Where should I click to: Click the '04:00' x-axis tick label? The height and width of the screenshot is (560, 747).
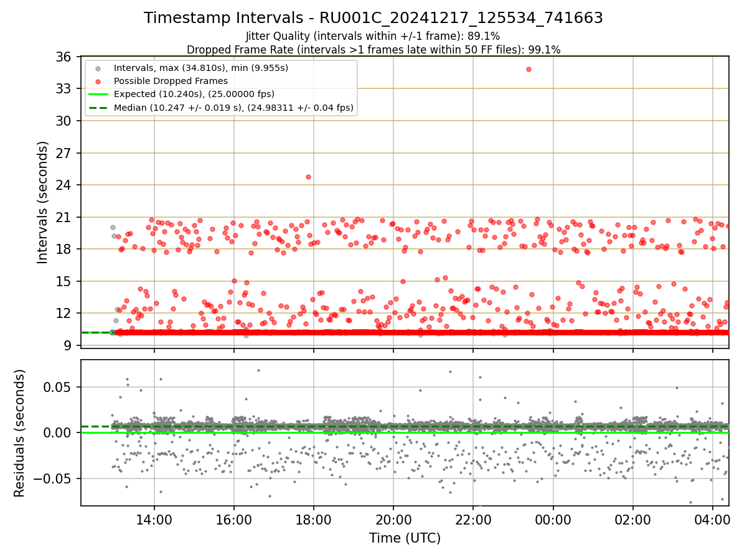(x=713, y=520)
